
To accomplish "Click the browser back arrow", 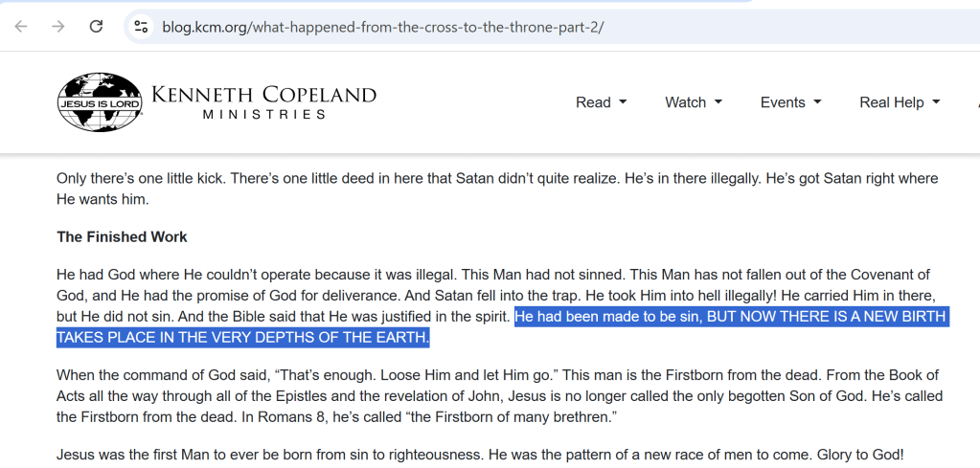I will 21,27.
